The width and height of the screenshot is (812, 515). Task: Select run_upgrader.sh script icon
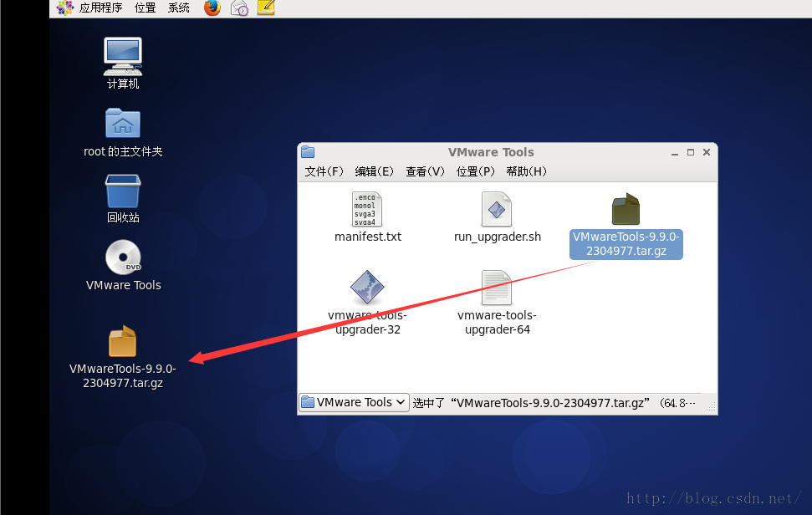pyautogui.click(x=497, y=209)
